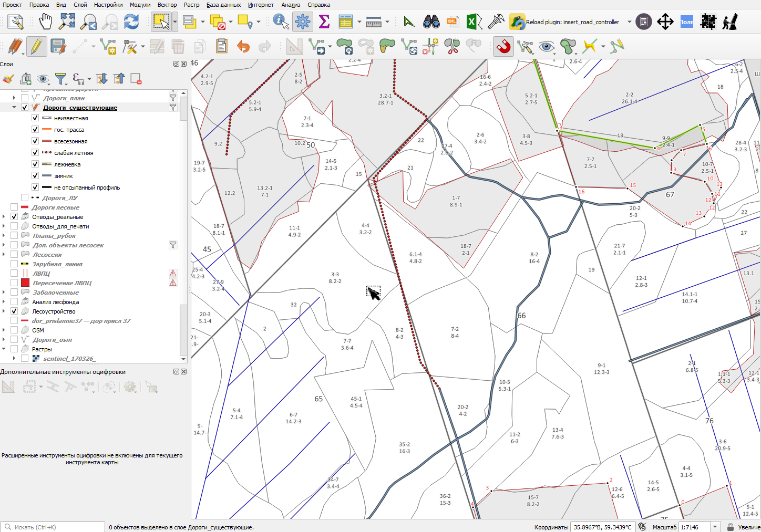Refresh the map canvas
The image size is (761, 532).
click(x=131, y=22)
